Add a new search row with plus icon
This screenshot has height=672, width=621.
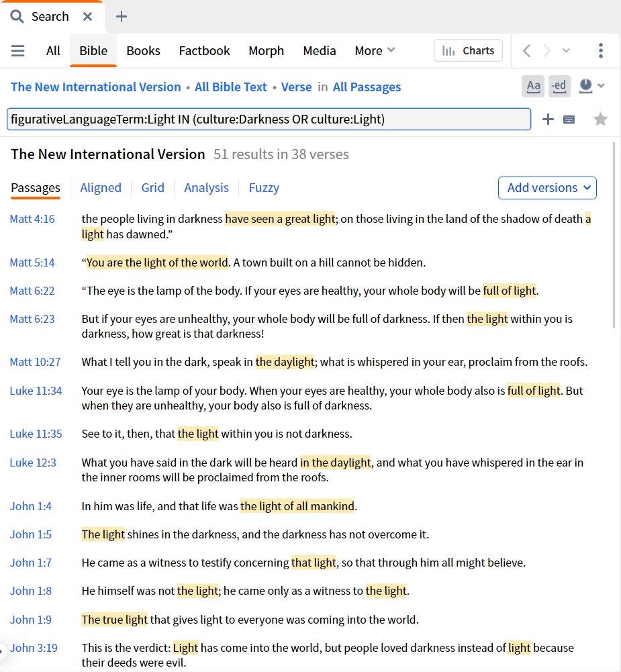click(x=548, y=119)
